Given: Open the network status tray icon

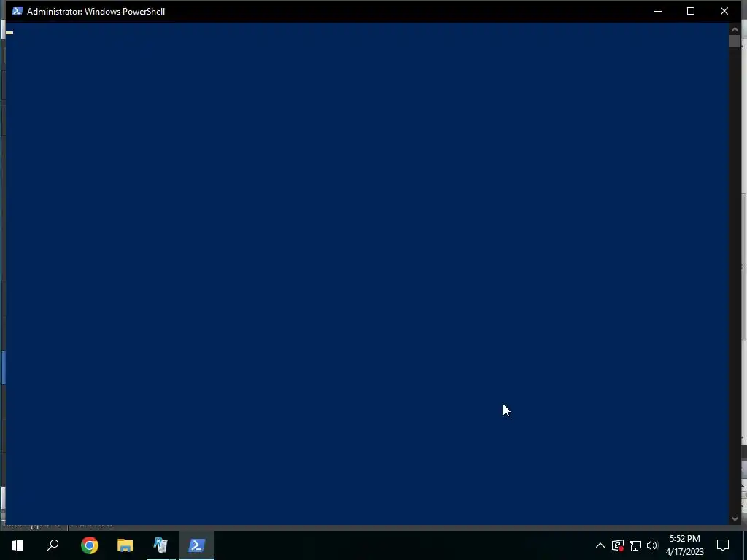Looking at the screenshot, I should 635,545.
